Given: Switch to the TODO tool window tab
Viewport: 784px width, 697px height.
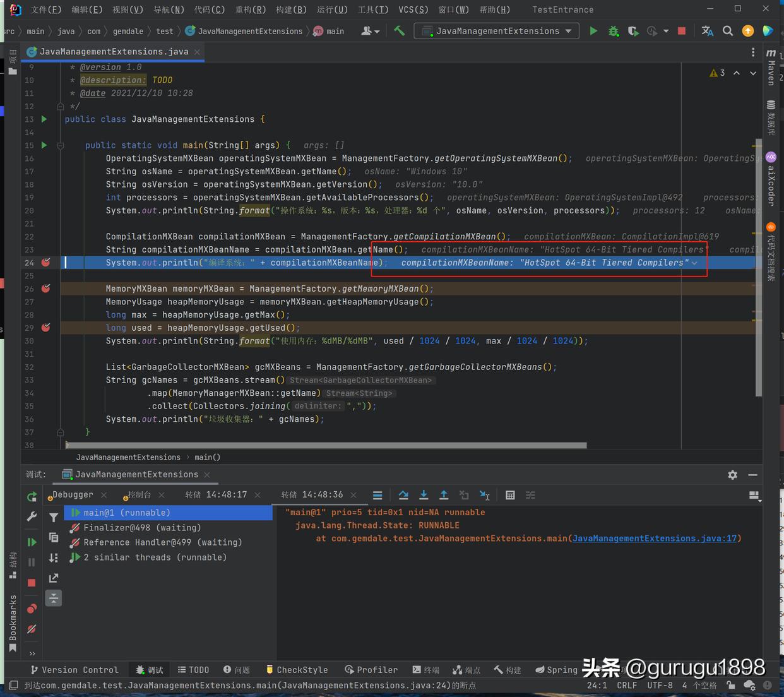Looking at the screenshot, I should click(x=194, y=670).
